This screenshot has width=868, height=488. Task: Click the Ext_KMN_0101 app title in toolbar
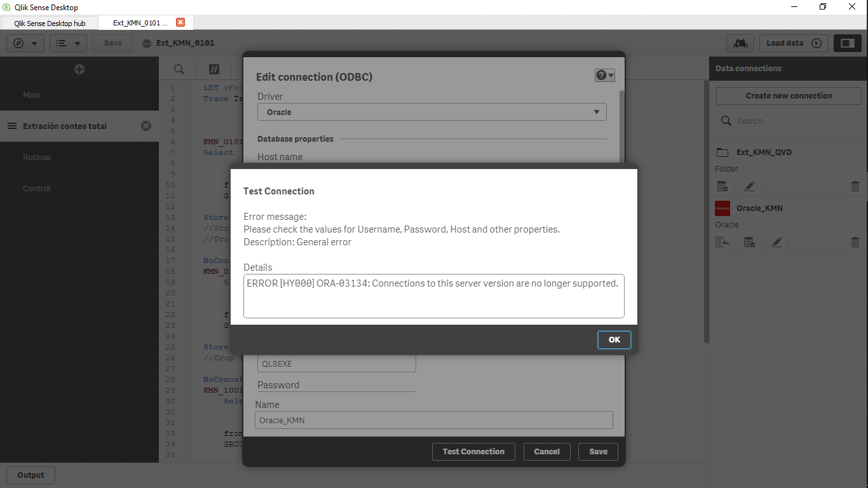(x=186, y=43)
